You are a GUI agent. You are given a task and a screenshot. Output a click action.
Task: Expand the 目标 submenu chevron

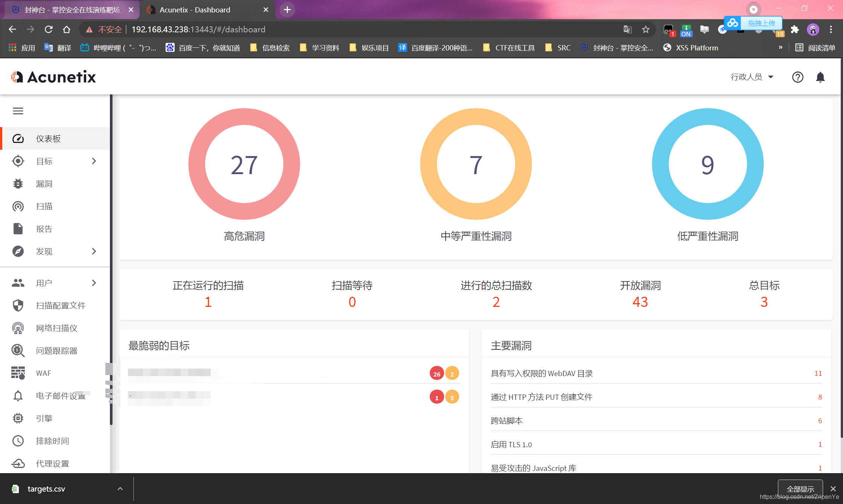pyautogui.click(x=94, y=161)
